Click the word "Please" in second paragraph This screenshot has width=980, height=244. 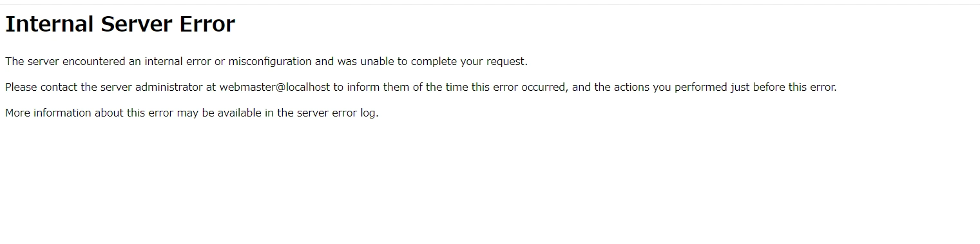click(21, 88)
